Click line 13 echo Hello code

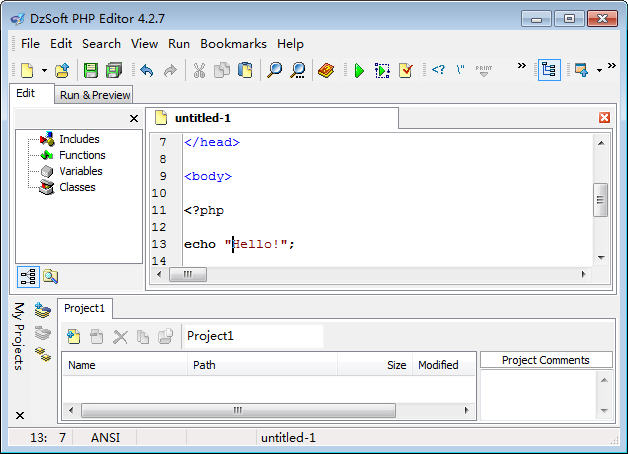(x=239, y=244)
